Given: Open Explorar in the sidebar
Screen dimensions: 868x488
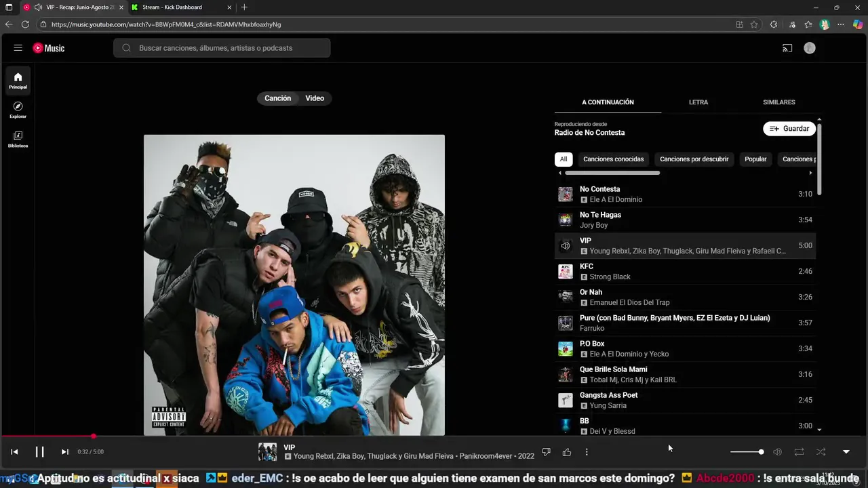Looking at the screenshot, I should tap(18, 110).
